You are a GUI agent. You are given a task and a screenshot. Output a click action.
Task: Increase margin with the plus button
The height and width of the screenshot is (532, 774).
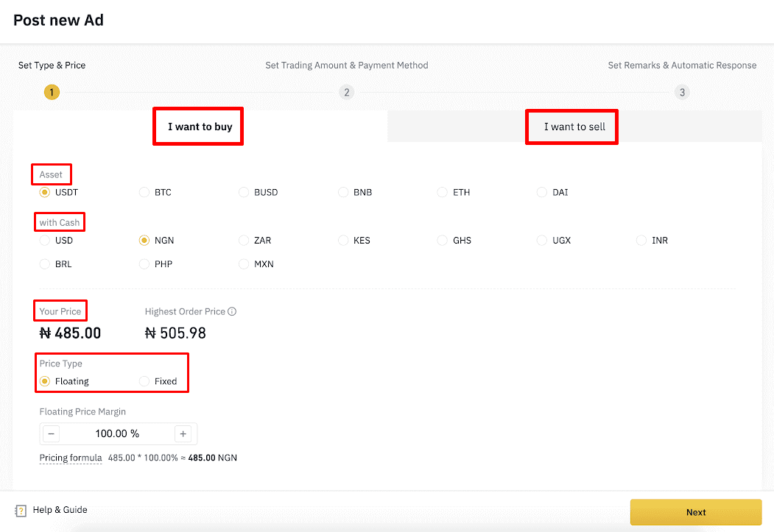tap(183, 434)
